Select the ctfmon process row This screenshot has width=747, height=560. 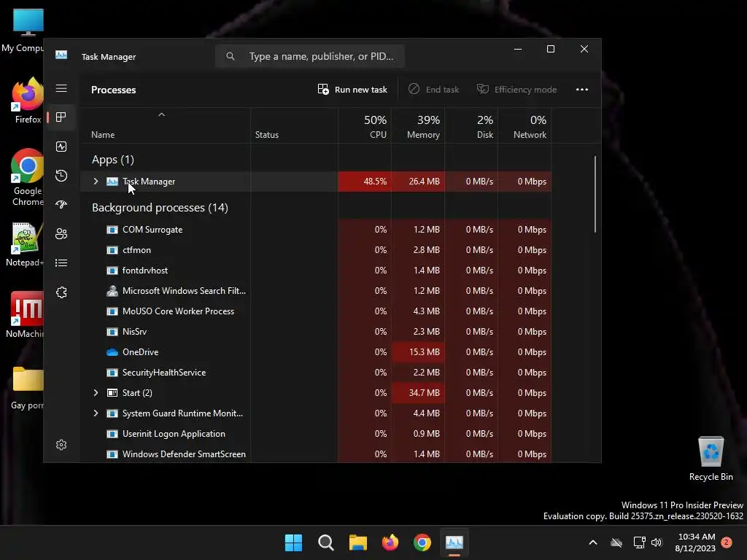click(x=315, y=250)
